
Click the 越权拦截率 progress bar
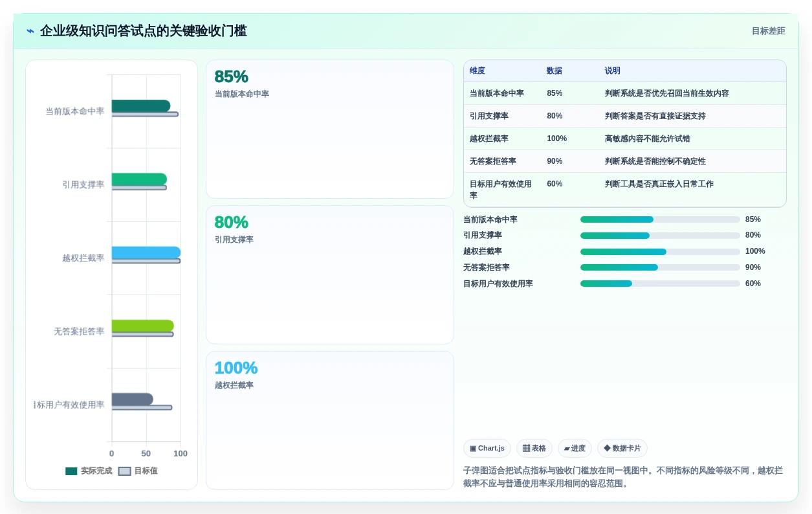(x=660, y=252)
